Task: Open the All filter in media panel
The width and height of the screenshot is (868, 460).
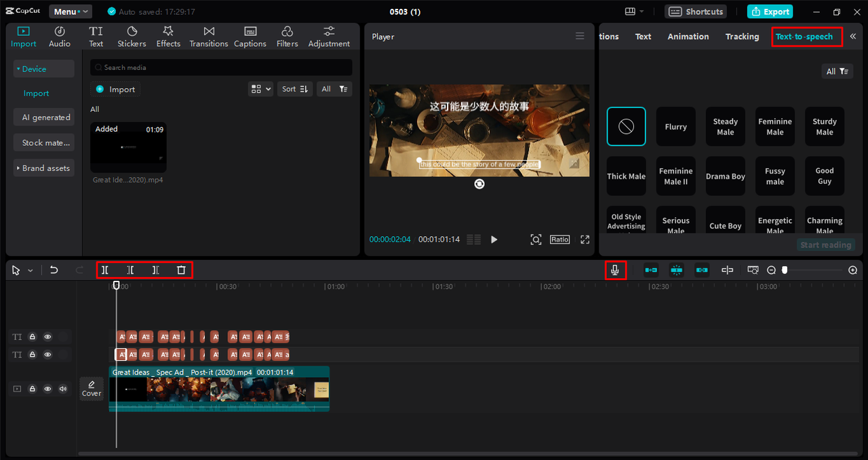Action: (x=334, y=89)
